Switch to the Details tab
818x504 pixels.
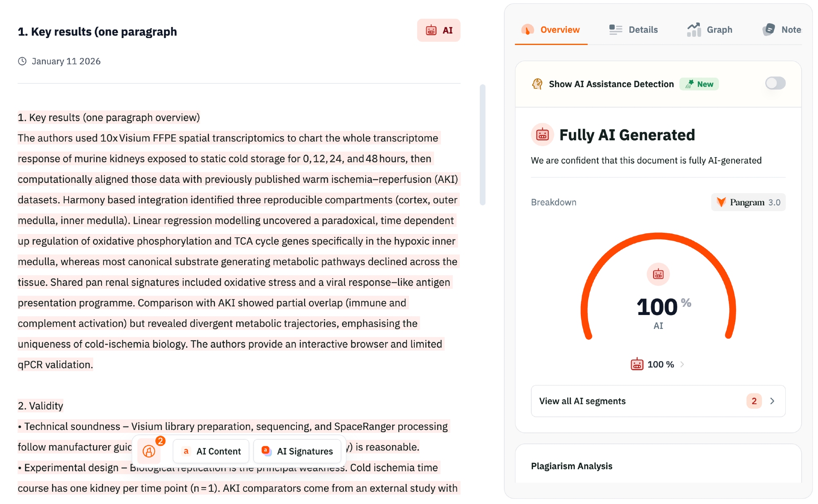634,29
